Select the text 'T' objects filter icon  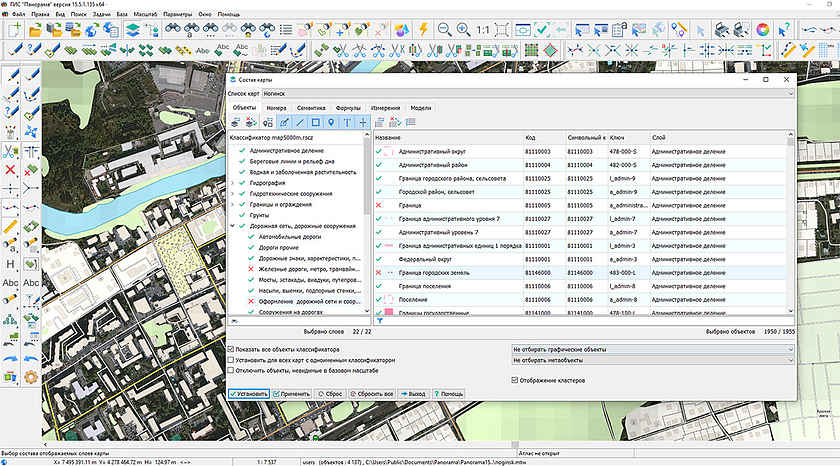pos(347,122)
